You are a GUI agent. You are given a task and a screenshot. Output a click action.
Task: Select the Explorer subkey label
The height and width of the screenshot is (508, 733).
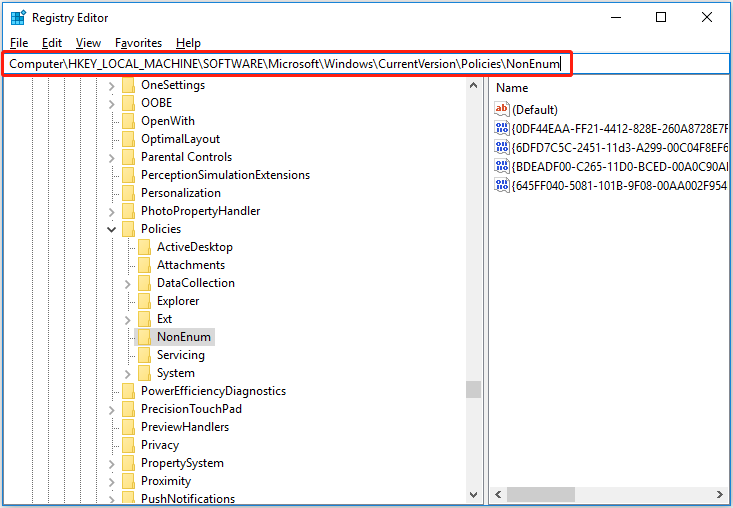tap(178, 301)
